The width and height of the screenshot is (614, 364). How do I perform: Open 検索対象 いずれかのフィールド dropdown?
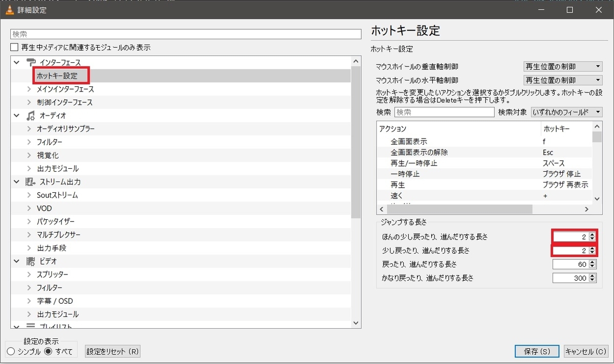pos(567,112)
